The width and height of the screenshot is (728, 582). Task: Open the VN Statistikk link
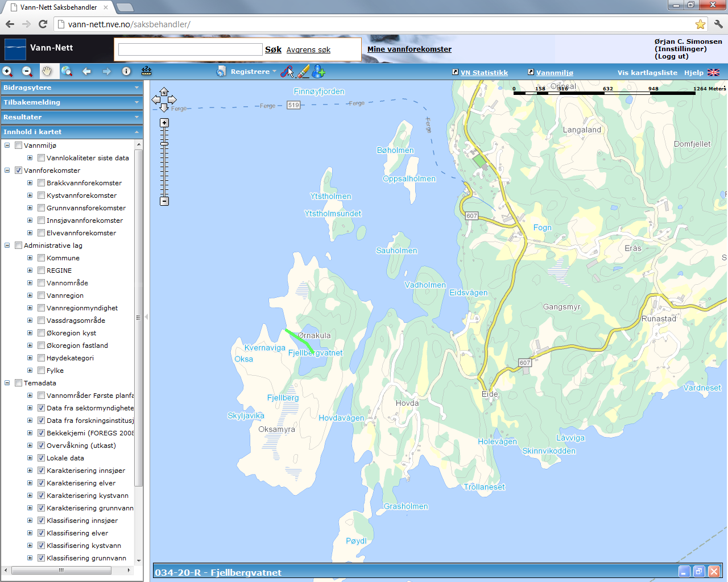point(484,73)
